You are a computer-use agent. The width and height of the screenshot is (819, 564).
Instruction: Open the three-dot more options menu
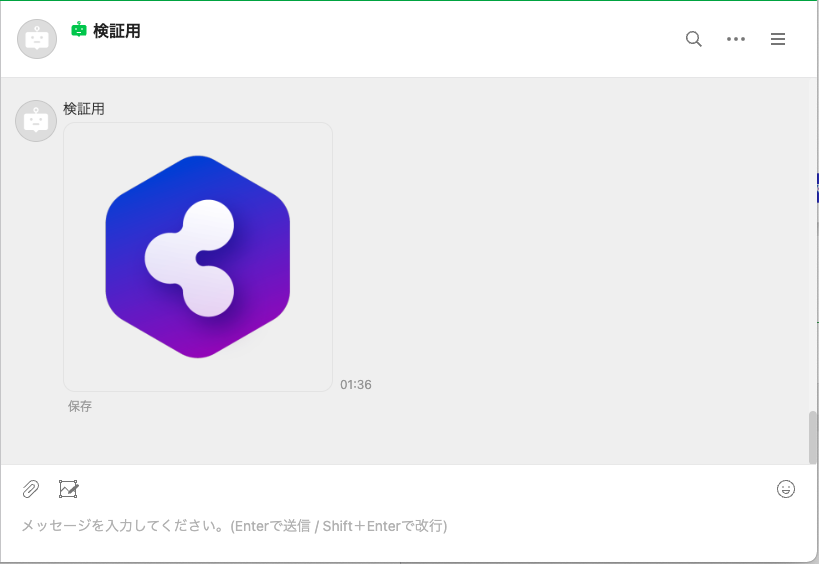[735, 39]
